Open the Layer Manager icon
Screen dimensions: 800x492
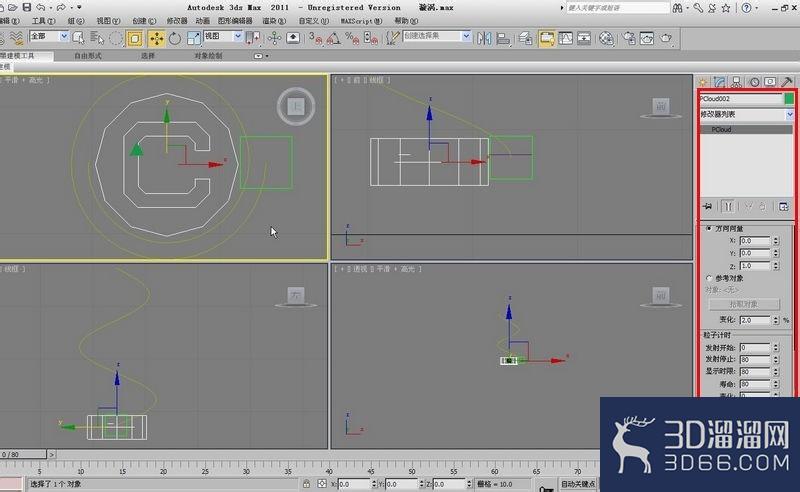[x=526, y=38]
